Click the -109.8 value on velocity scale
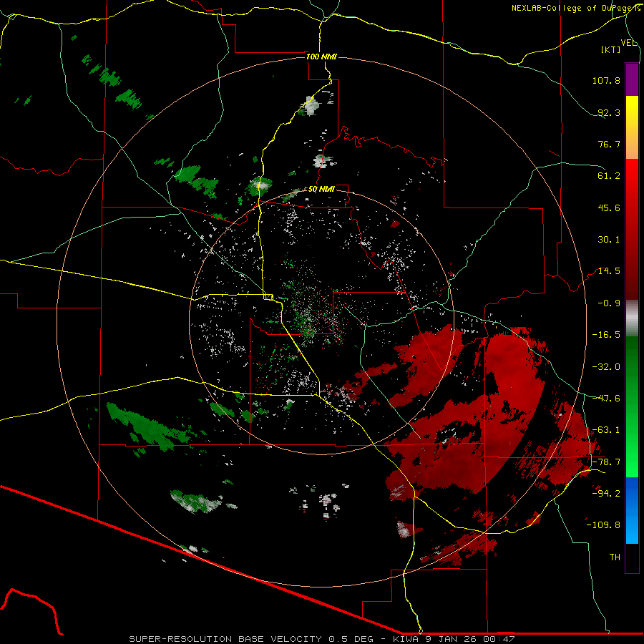The height and width of the screenshot is (644, 644). coord(604,525)
